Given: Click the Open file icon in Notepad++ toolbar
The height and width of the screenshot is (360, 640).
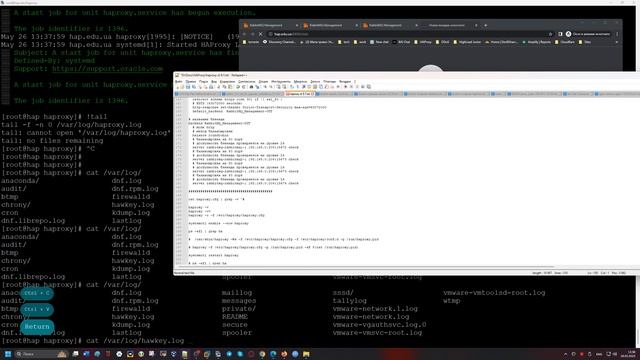Looking at the screenshot, I should pyautogui.click(x=182, y=87).
